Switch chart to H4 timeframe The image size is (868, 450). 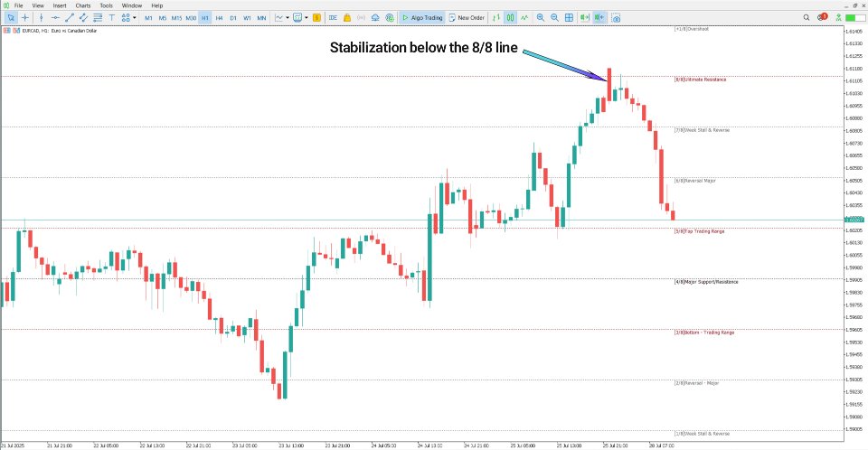[x=219, y=18]
